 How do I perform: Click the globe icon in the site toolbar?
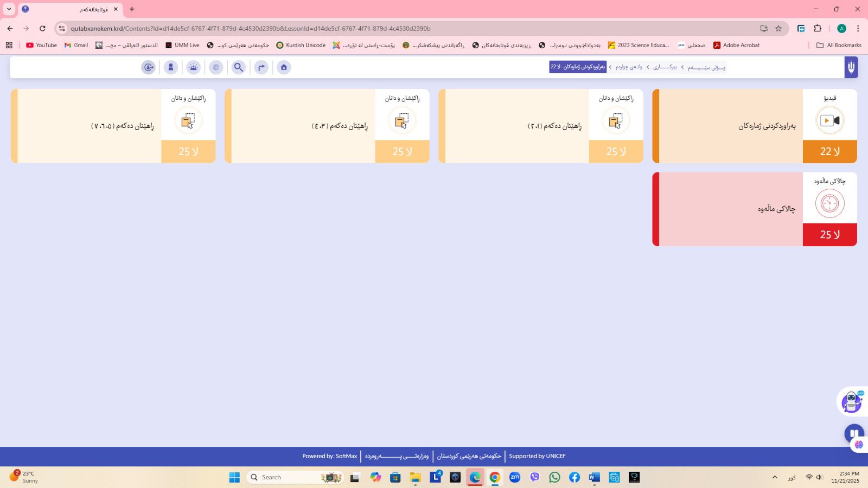(216, 67)
